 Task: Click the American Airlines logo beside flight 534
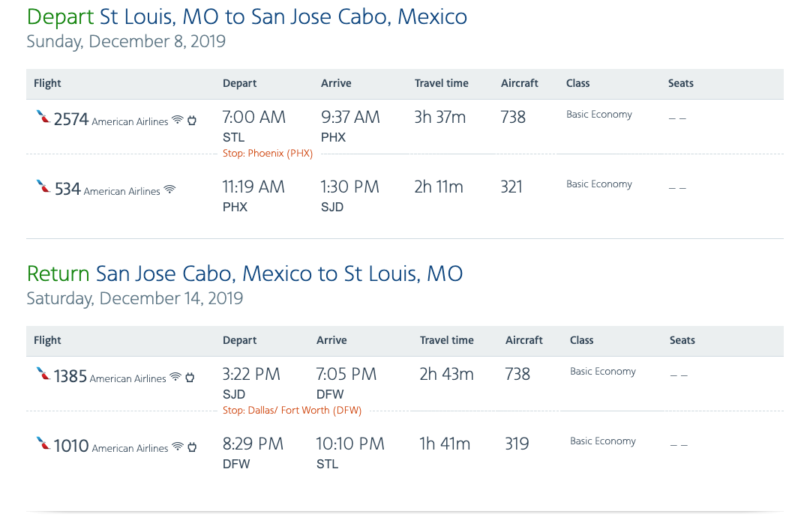pos(43,187)
